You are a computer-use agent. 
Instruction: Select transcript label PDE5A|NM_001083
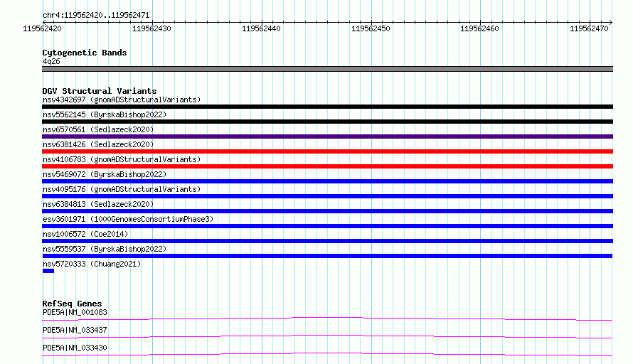pos(75,312)
